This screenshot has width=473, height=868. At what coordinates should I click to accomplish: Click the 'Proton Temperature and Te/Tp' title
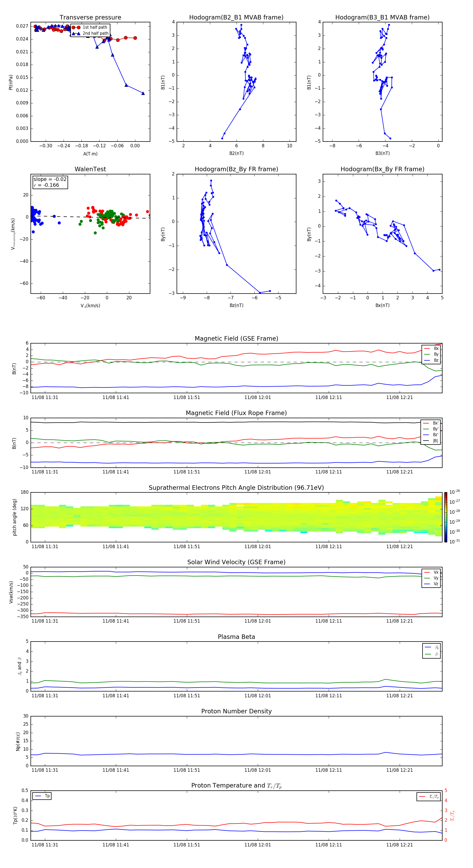236,786
